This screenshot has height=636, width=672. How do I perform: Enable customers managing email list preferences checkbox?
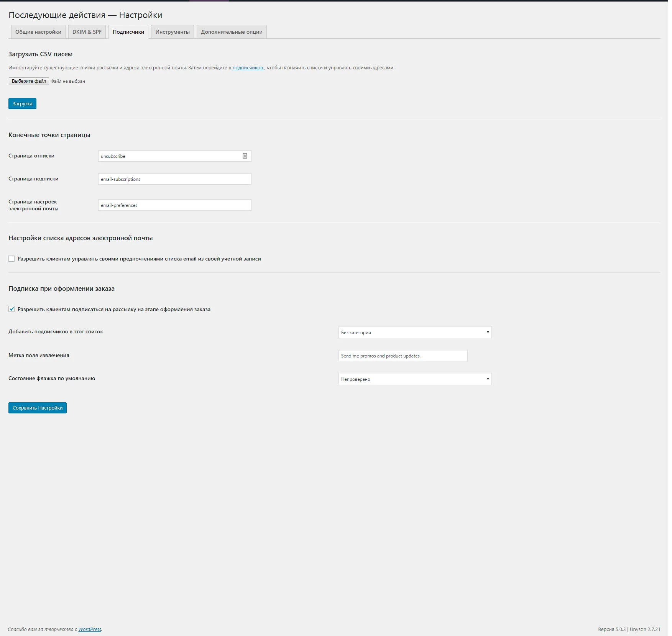point(12,259)
